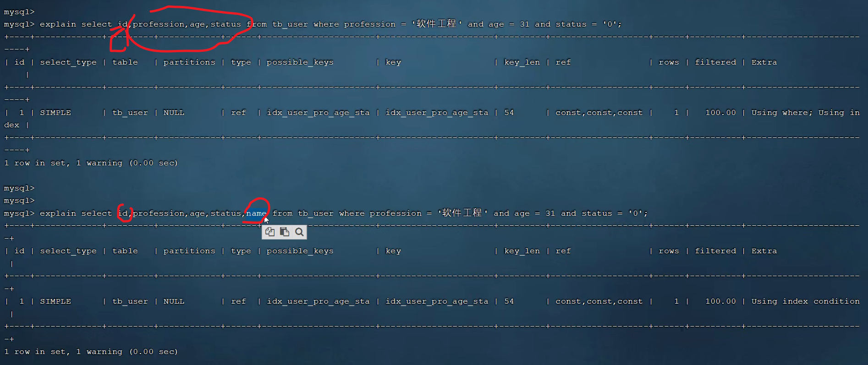Click the final '1 row in set' message

point(91,352)
